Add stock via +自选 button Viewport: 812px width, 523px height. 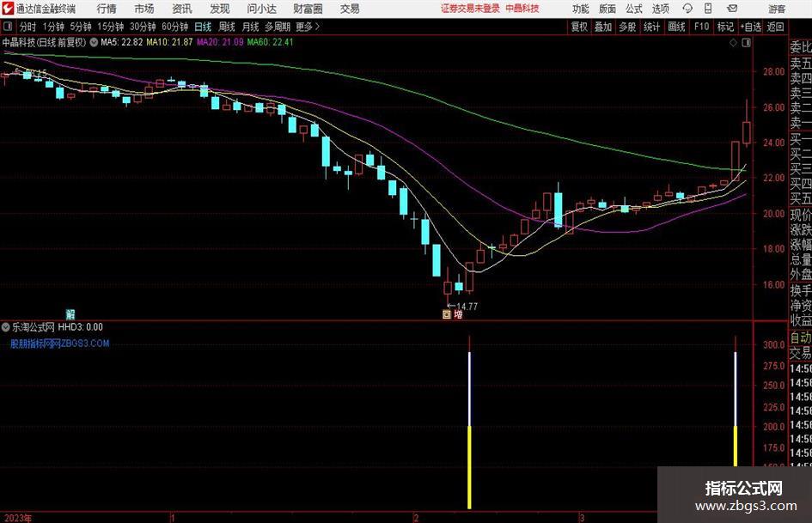751,27
